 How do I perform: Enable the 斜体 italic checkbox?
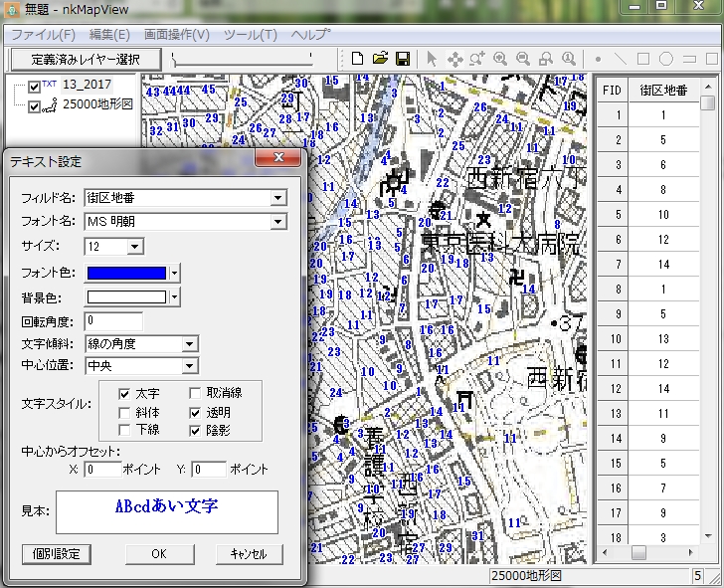(x=124, y=412)
